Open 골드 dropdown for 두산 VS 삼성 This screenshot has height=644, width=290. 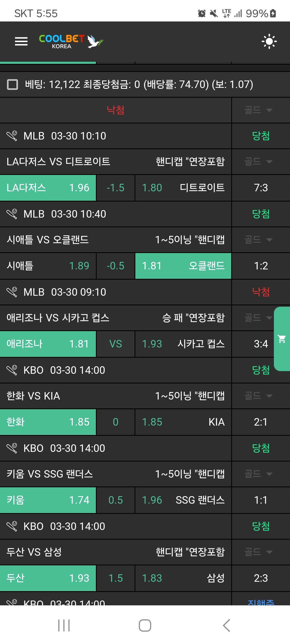pos(258,552)
